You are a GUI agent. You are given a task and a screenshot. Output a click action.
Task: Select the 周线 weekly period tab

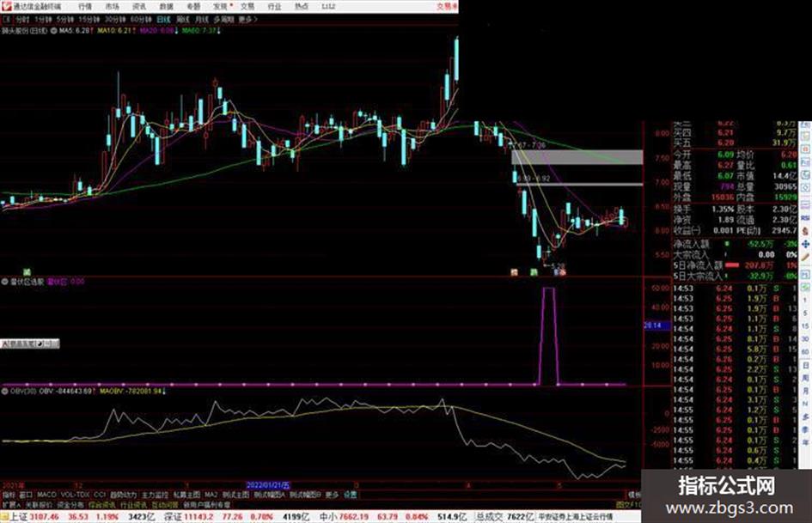click(183, 19)
